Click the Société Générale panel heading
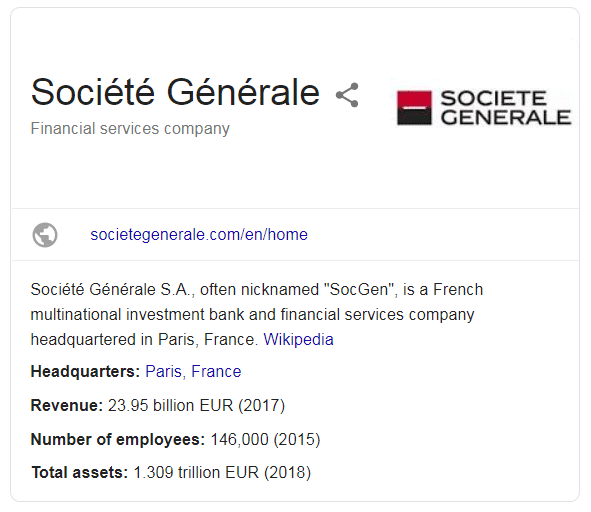This screenshot has width=591, height=512. [175, 92]
